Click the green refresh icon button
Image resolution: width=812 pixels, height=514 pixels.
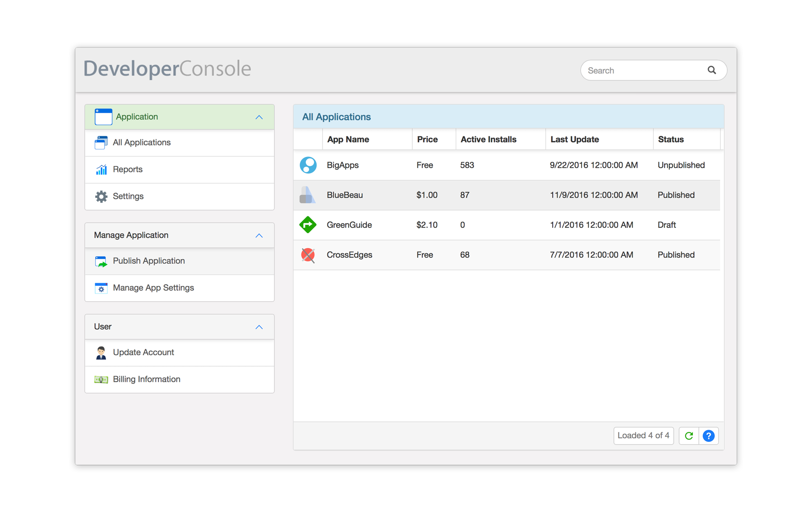689,436
